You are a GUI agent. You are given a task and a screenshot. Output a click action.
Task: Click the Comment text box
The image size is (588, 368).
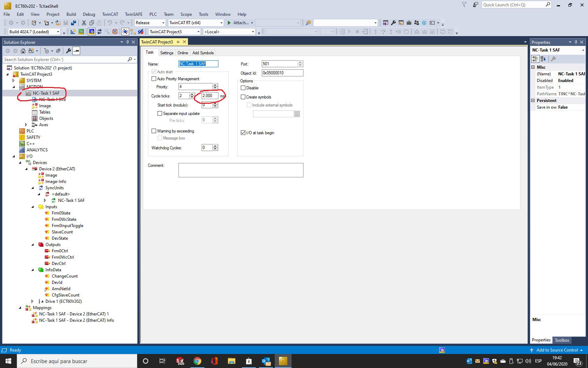[x=241, y=170]
